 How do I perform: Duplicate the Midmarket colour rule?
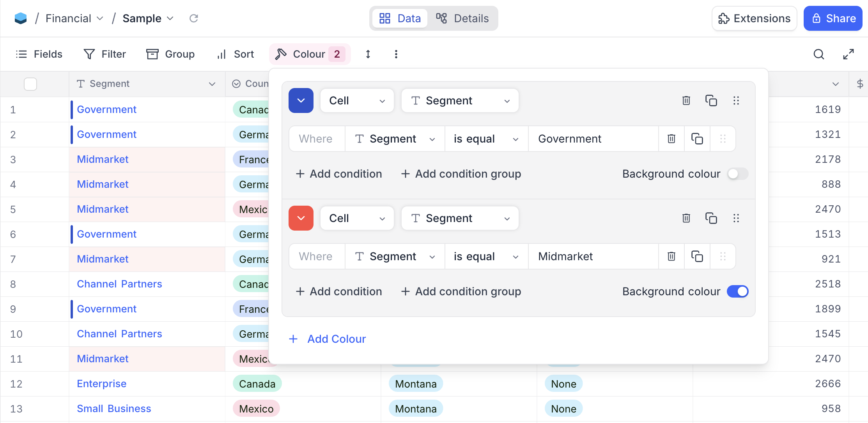point(711,218)
